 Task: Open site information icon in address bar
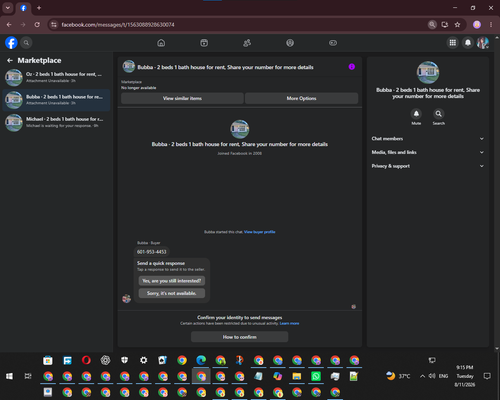[x=54, y=25]
